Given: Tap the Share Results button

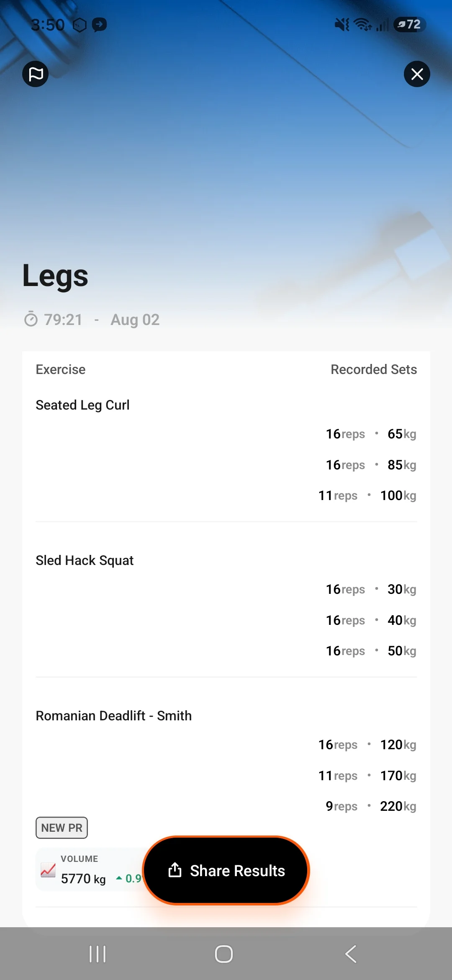Looking at the screenshot, I should pyautogui.click(x=226, y=871).
